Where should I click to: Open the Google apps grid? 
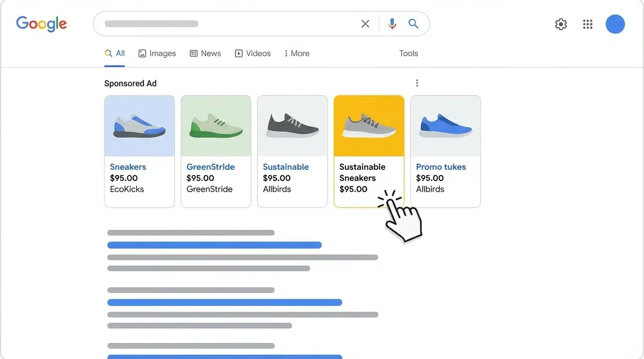pyautogui.click(x=588, y=24)
